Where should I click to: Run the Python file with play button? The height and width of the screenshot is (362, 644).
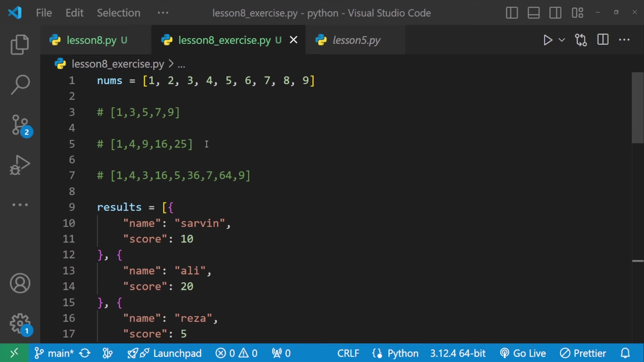[548, 40]
